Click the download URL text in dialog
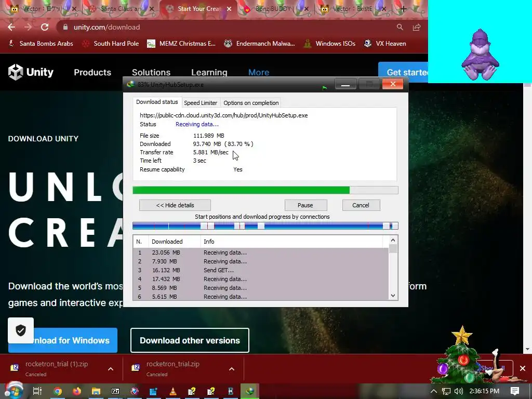This screenshot has width=532, height=399. pyautogui.click(x=223, y=115)
